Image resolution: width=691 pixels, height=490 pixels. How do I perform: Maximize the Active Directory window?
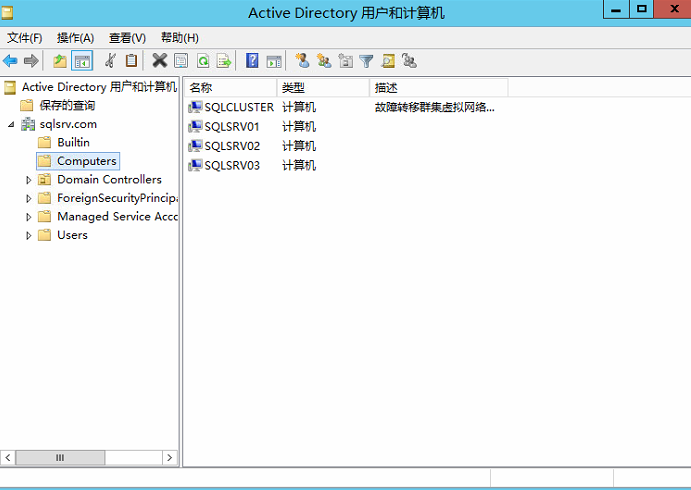coord(642,10)
